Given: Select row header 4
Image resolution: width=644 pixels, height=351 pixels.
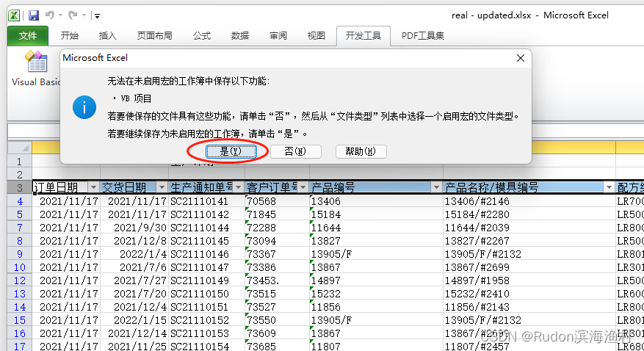Looking at the screenshot, I should click(20, 201).
